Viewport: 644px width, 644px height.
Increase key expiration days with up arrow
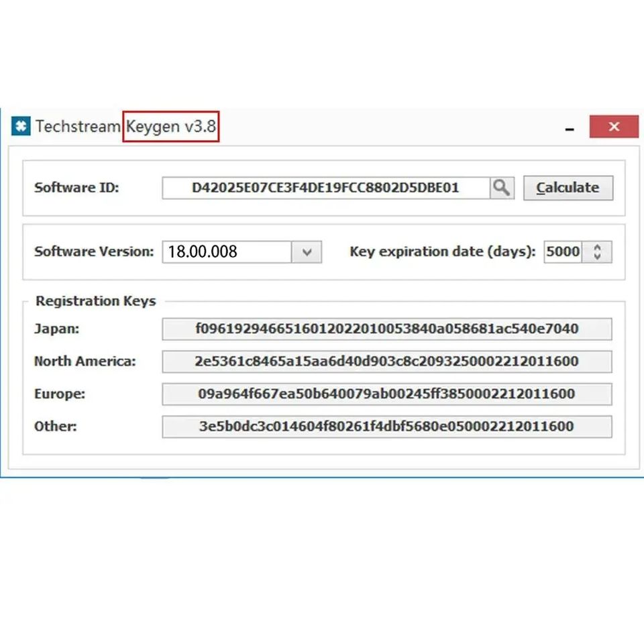click(x=597, y=247)
